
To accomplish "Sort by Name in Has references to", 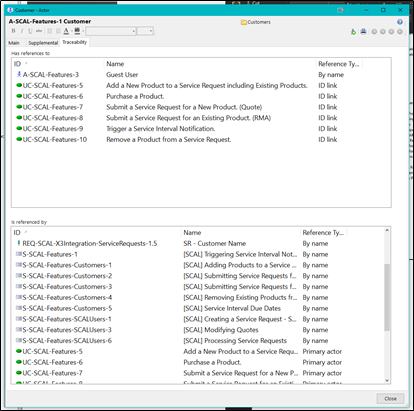I will [210, 64].
